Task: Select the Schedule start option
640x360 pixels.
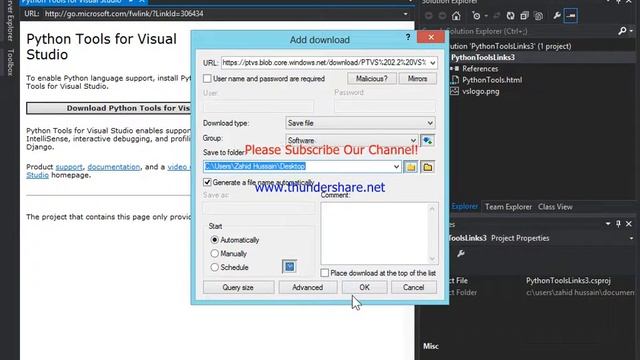Action: coord(214,267)
